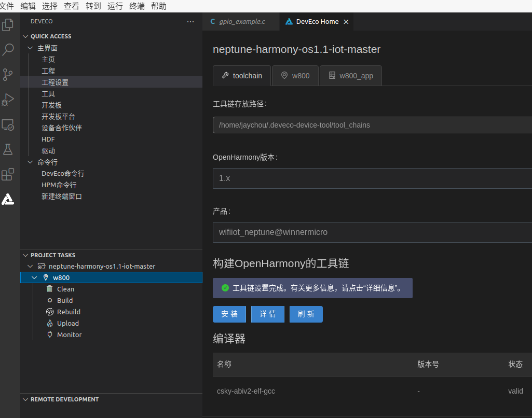Click the 工具链存放路径 input field
Image resolution: width=532 pixels, height=418 pixels.
click(x=372, y=125)
